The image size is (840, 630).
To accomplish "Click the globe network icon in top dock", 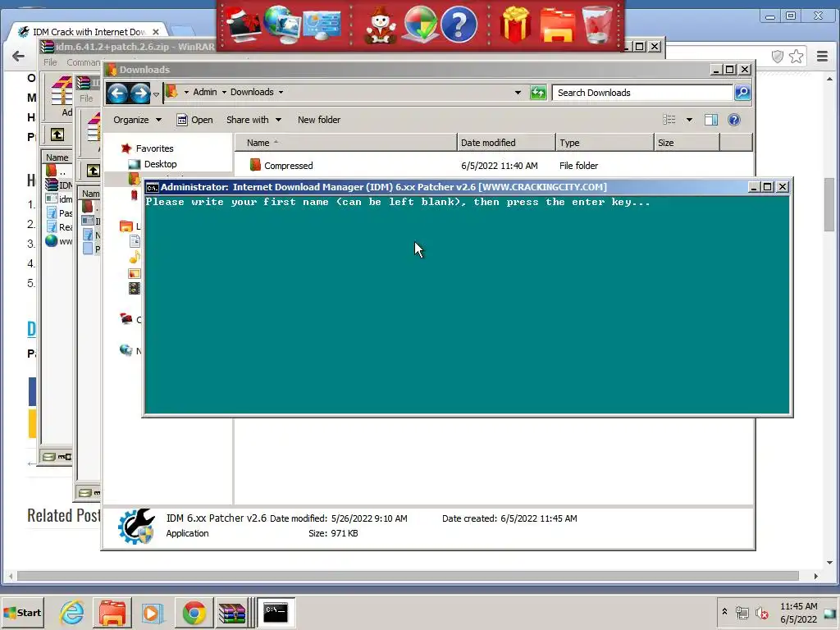I will (282, 25).
